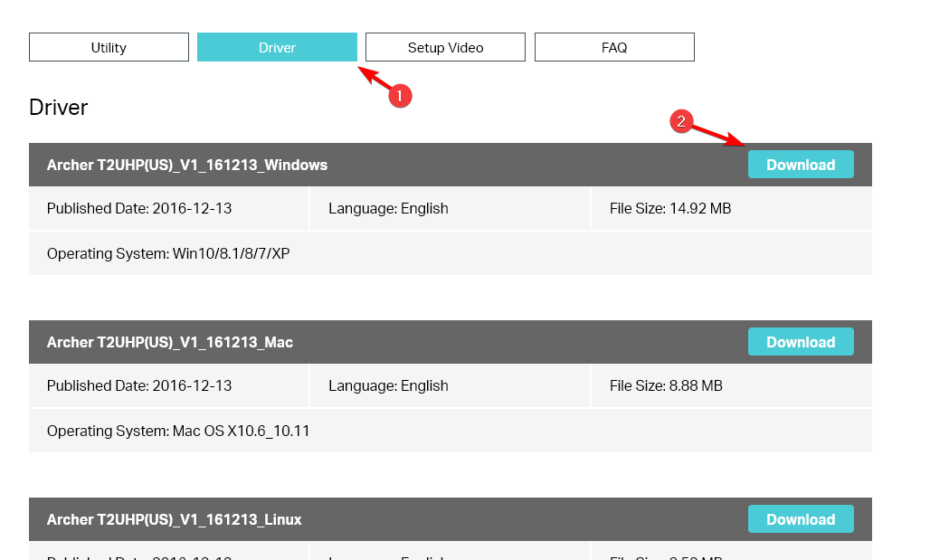Download the Windows driver
This screenshot has height=560, width=949.
click(x=801, y=165)
